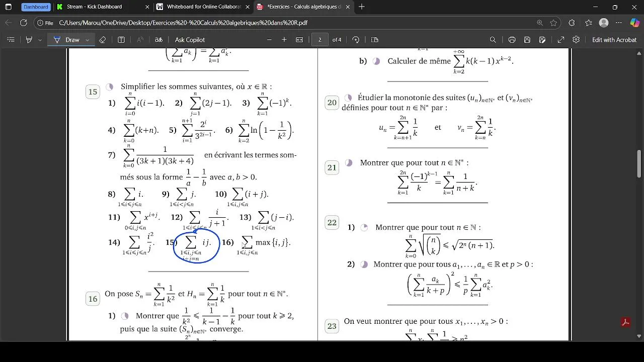644x362 pixels.
Task: Open browser Extensions menu
Action: tap(572, 23)
